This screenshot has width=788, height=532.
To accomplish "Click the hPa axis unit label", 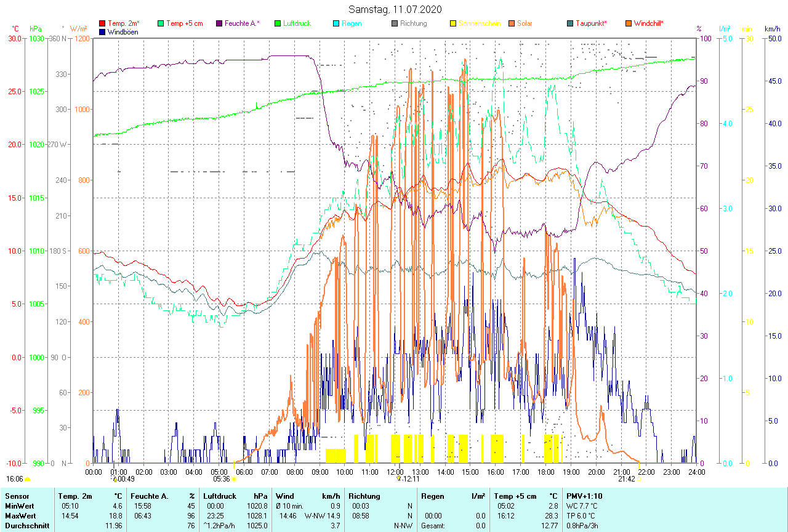I will click(36, 29).
